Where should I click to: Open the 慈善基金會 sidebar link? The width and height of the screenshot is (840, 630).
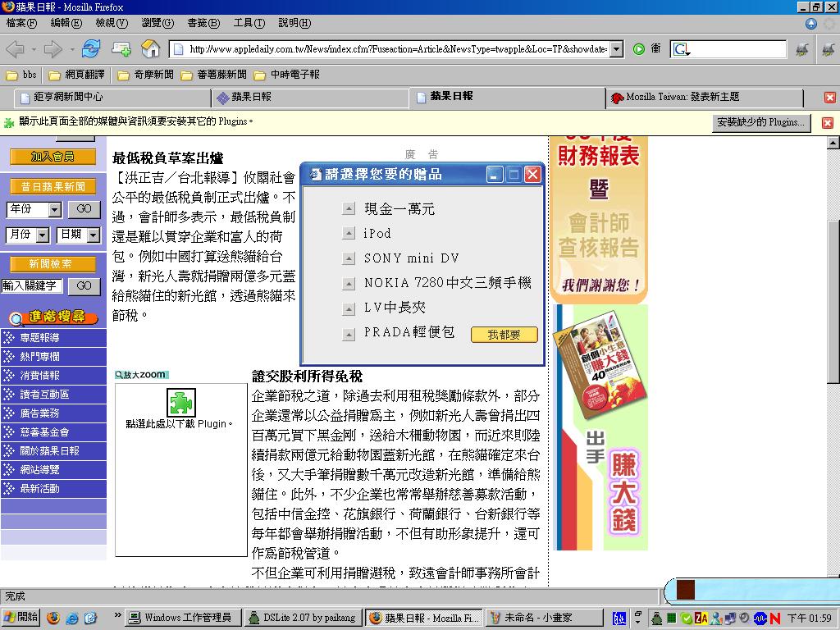[x=53, y=432]
